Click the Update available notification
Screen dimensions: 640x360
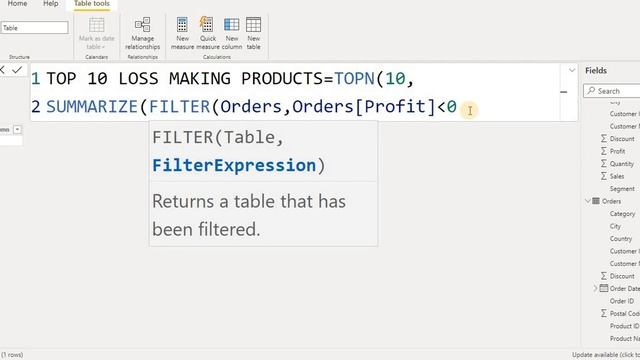(606, 355)
